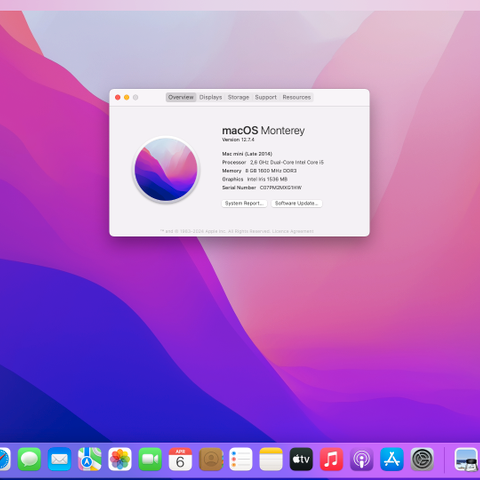
Task: Launch FaceTime from the dock
Action: (x=150, y=459)
